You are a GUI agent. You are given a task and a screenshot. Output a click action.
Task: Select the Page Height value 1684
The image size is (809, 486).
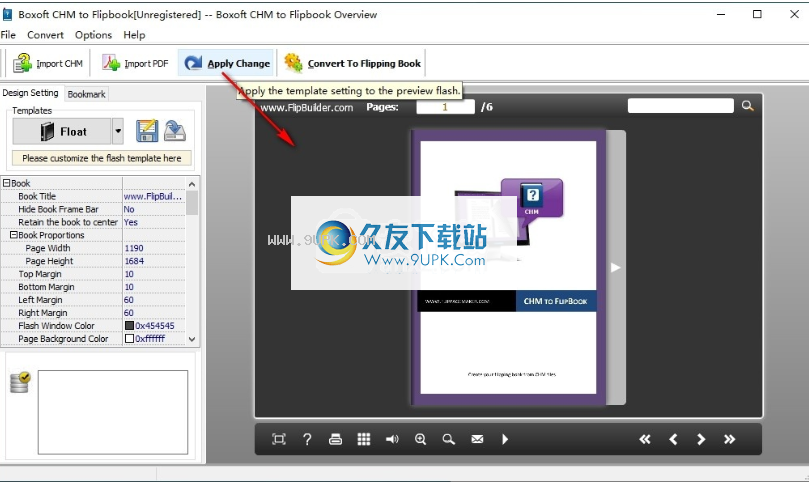(x=153, y=261)
